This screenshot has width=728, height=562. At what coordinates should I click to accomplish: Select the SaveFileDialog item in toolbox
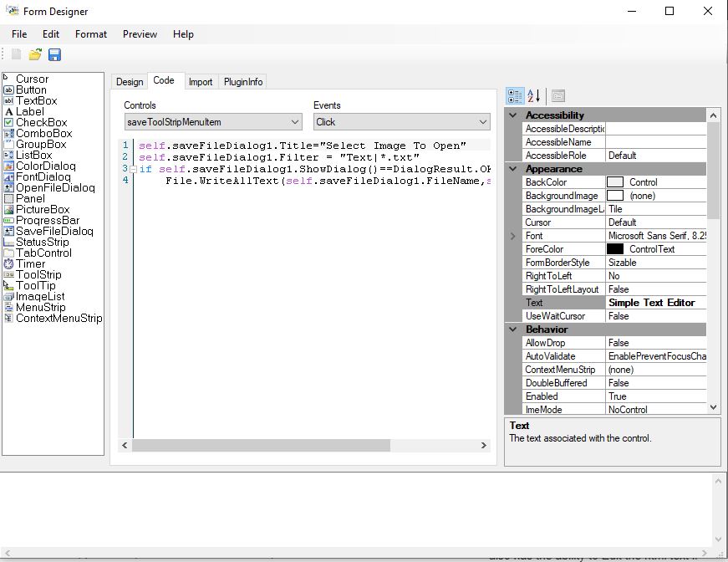(53, 231)
